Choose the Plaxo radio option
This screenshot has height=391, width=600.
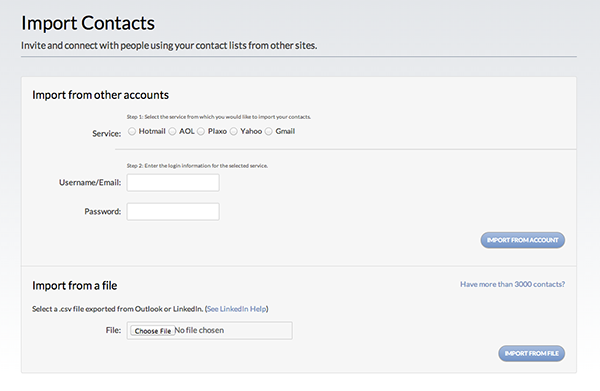201,132
